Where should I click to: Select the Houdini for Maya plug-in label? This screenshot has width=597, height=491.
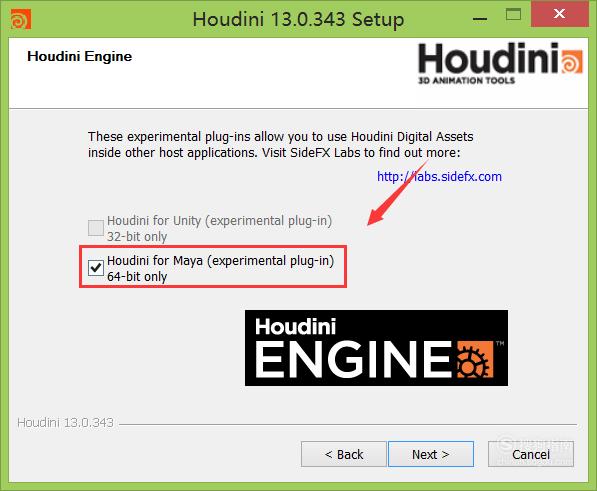point(220,268)
